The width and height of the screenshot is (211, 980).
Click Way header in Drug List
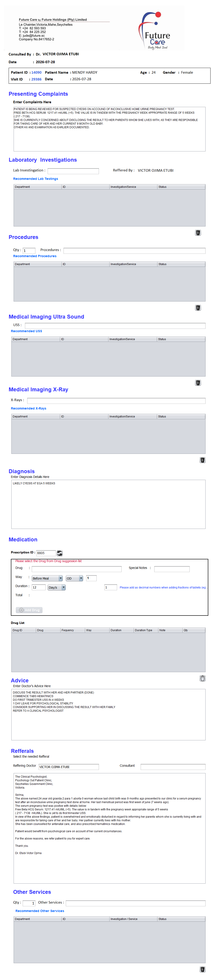[x=97, y=630]
